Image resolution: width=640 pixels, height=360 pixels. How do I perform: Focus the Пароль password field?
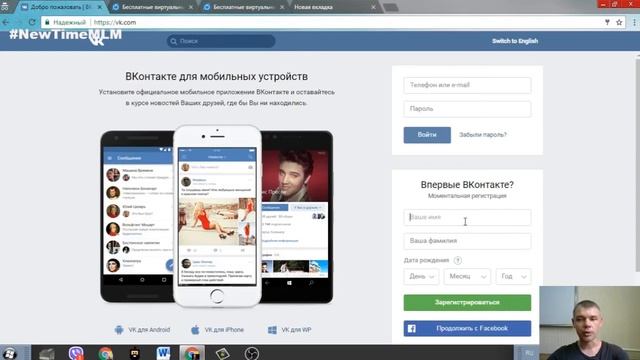click(467, 109)
